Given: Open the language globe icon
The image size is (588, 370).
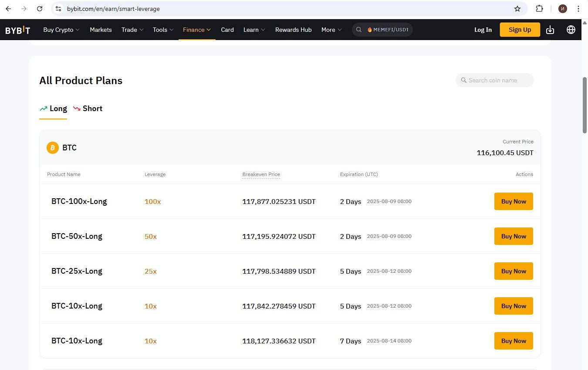Looking at the screenshot, I should coord(571,30).
